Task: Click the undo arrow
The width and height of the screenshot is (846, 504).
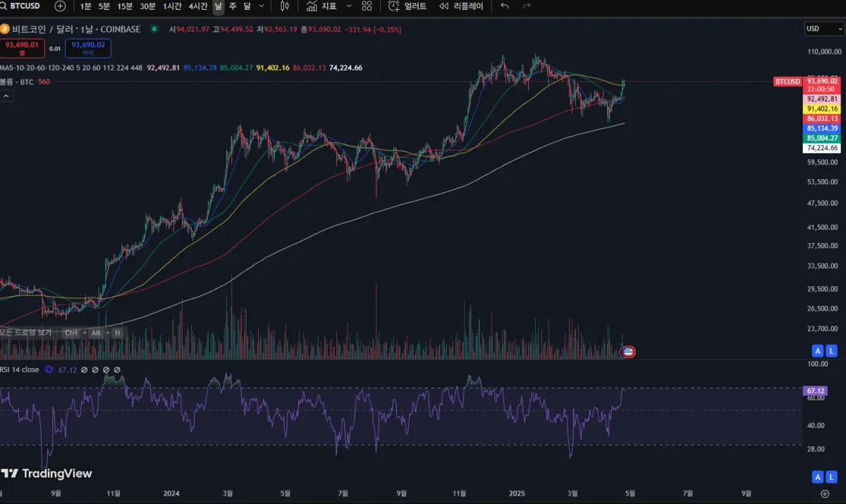Action: pos(504,6)
